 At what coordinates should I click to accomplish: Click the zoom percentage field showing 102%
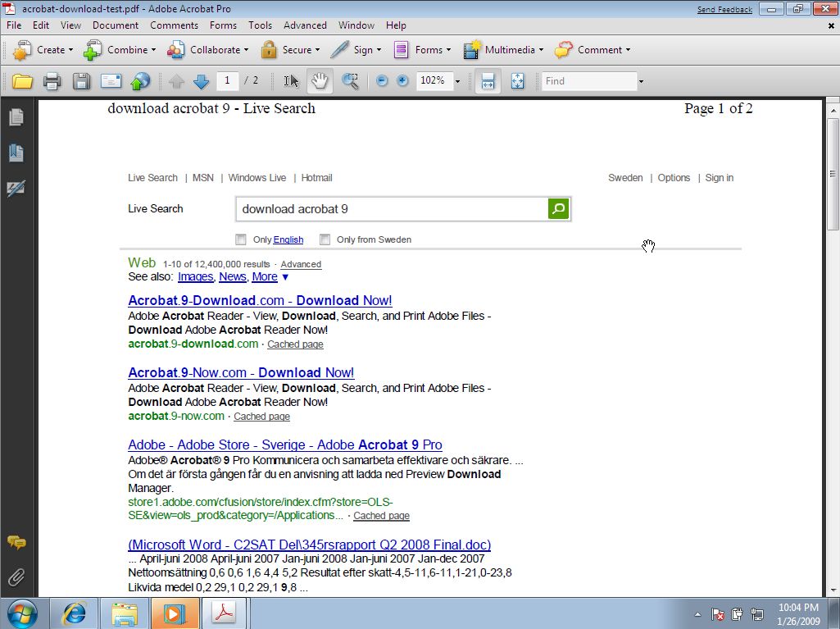[x=434, y=80]
